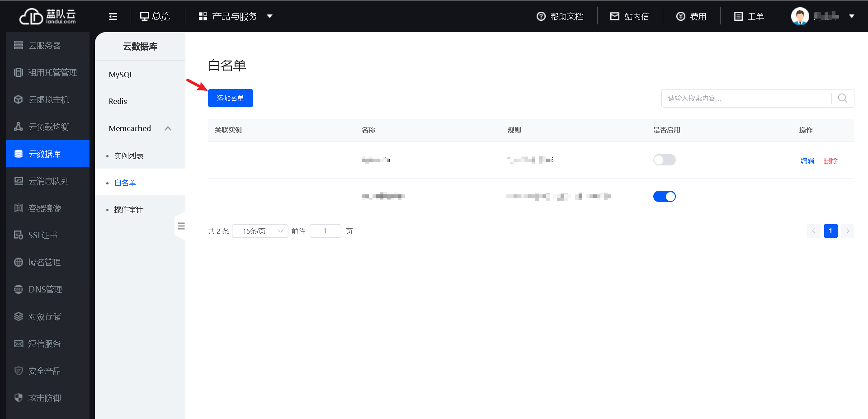Select 实例列表 under Memcached
This screenshot has height=419, width=868.
point(129,155)
